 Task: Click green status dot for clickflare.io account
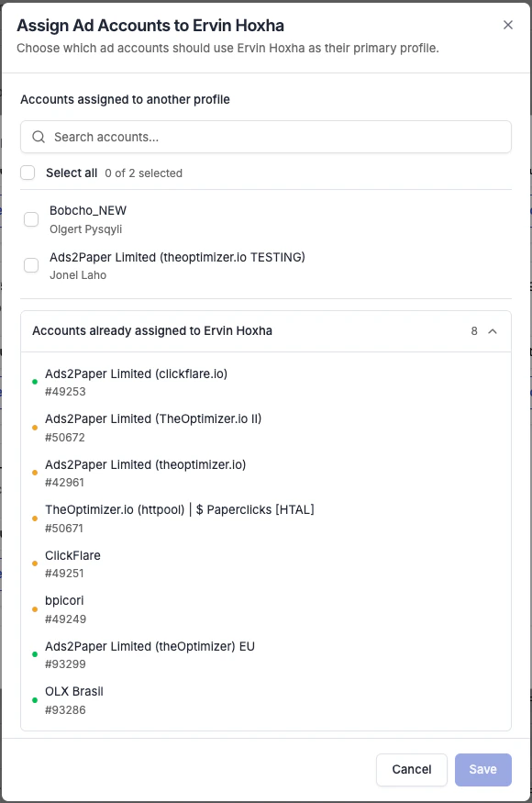35,382
